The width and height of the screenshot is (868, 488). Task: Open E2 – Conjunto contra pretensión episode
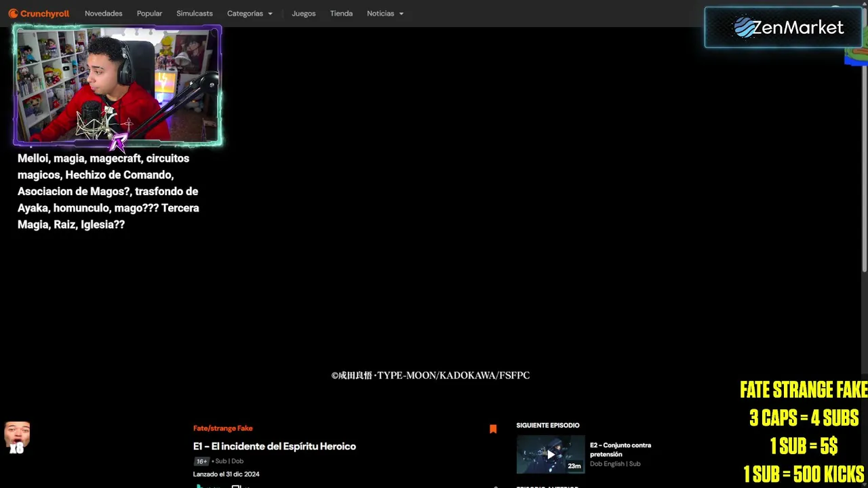coord(620,449)
